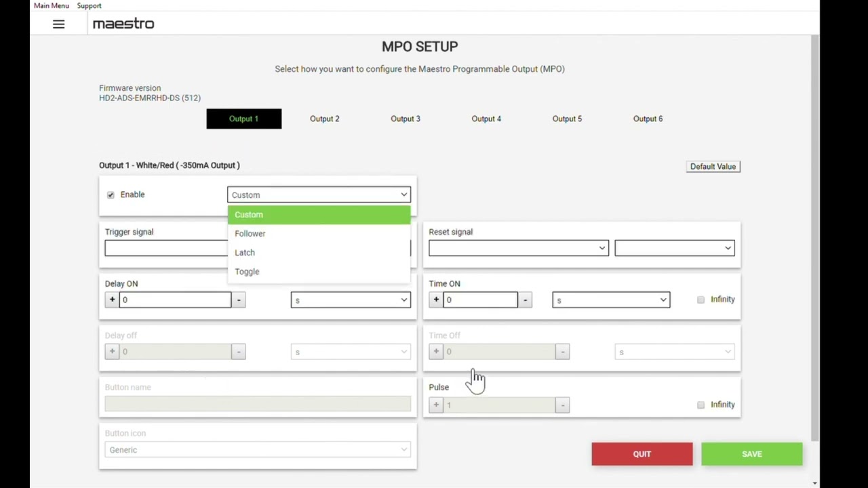Click the Delay off minus button
Image resolution: width=868 pixels, height=488 pixels.
[x=239, y=351]
